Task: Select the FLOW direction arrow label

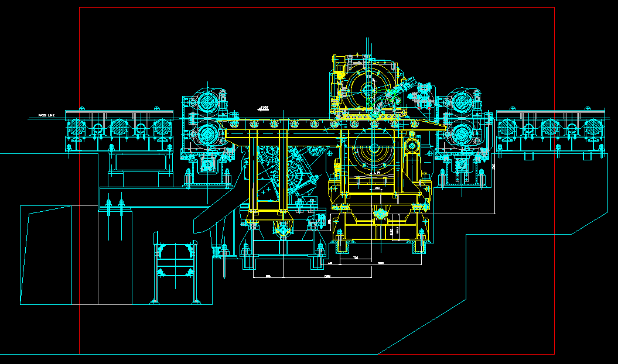Action: click(263, 108)
